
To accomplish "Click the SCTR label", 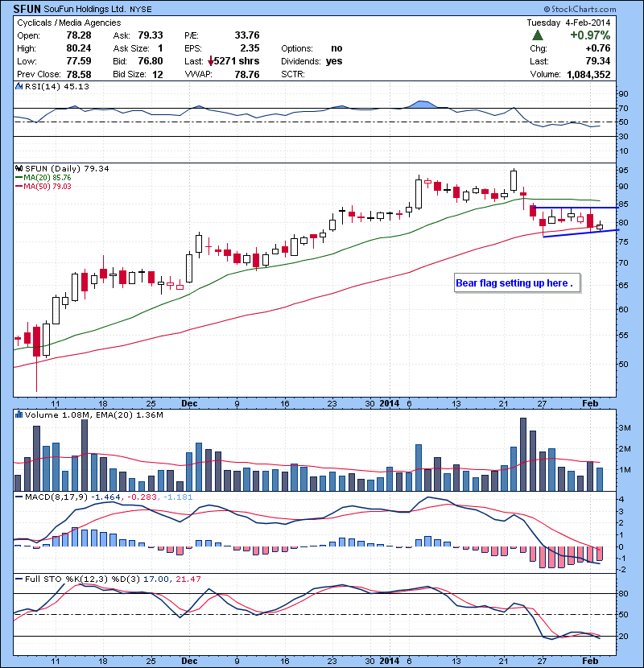I will (x=293, y=74).
